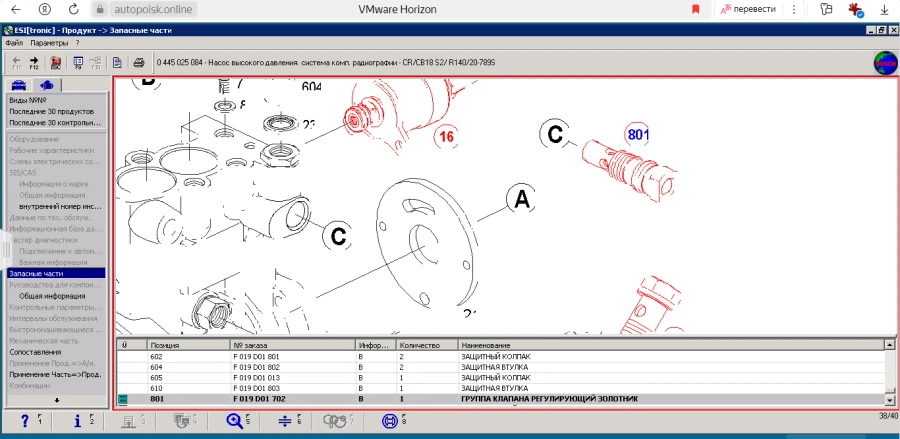Viewport: 900px width, 439px height.
Task: Click the F8 Bosch circular icon
Action: click(389, 421)
